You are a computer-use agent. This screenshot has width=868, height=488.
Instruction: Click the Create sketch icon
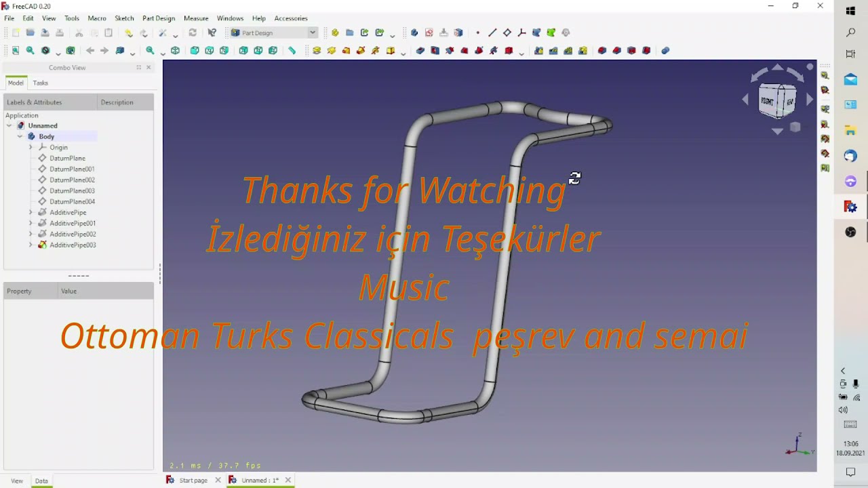tap(429, 33)
